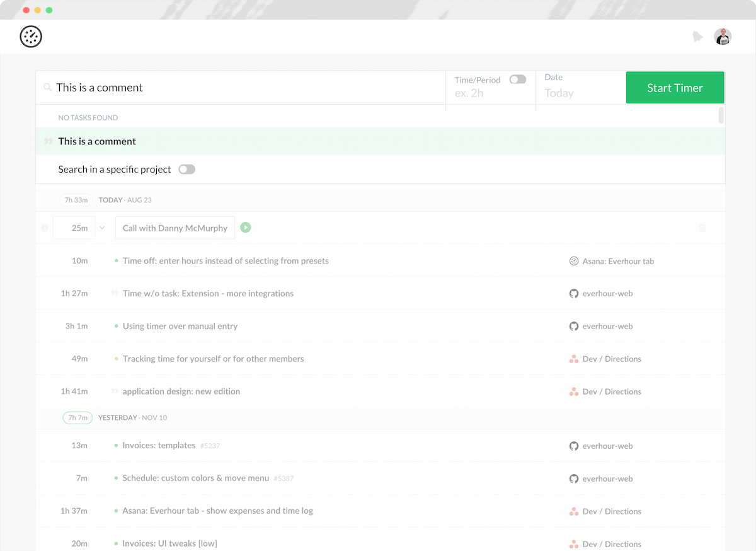Click the Asana icon next to Everhour tab
This screenshot has width=756, height=551.
click(574, 260)
